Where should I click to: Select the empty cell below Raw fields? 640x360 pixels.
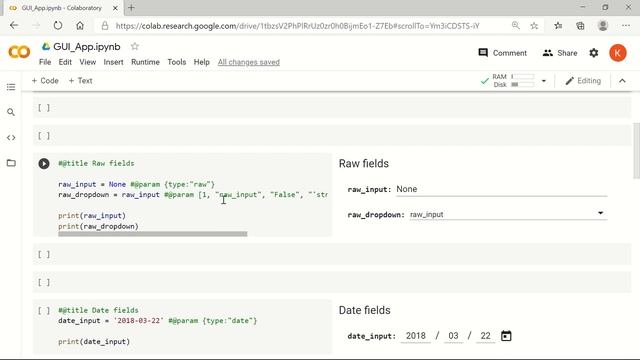click(x=332, y=254)
